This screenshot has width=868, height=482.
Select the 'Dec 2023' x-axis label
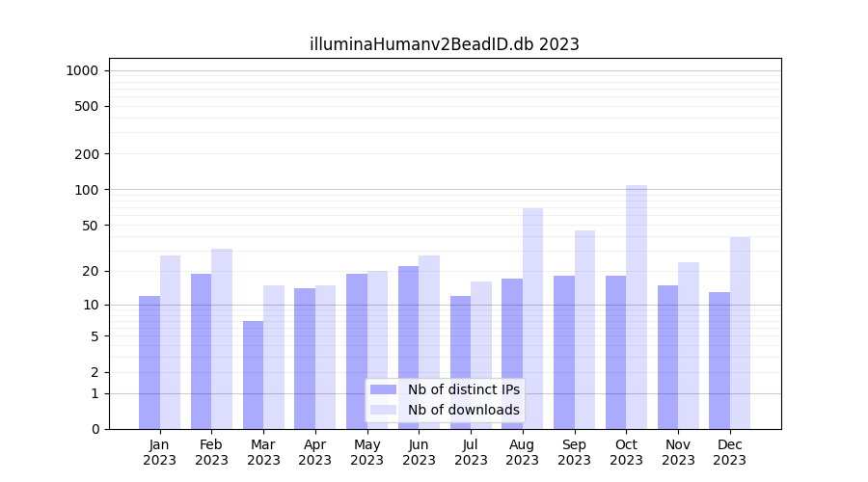tap(730, 452)
